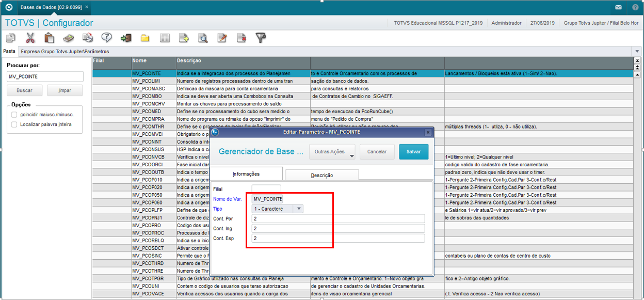Select the MV_PCOMBO row
The height and width of the screenshot is (300, 644).
(x=363, y=96)
